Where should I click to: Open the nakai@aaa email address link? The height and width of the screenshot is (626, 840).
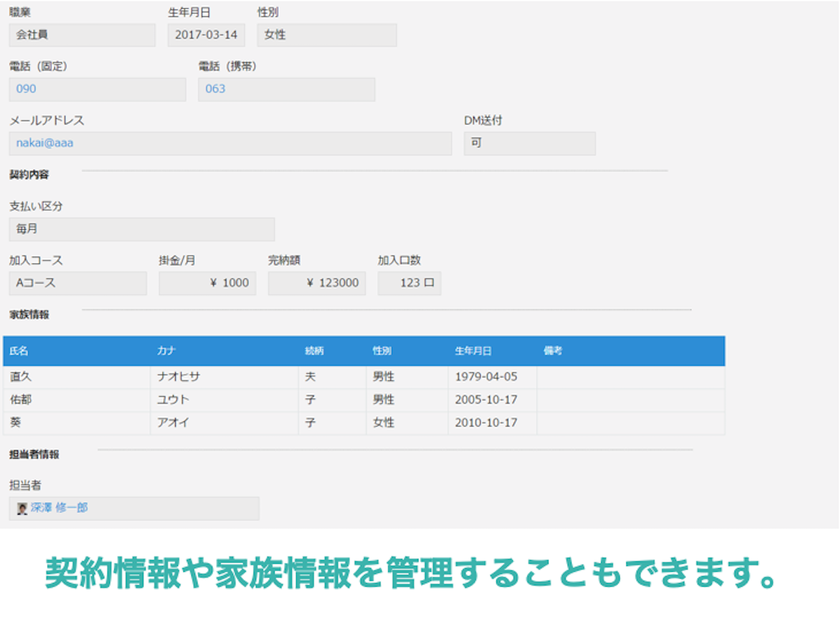(x=45, y=143)
